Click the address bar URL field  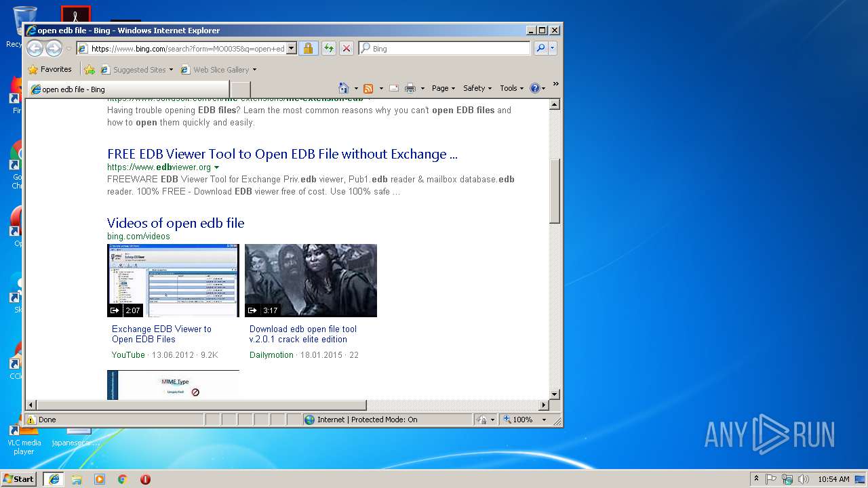point(181,48)
